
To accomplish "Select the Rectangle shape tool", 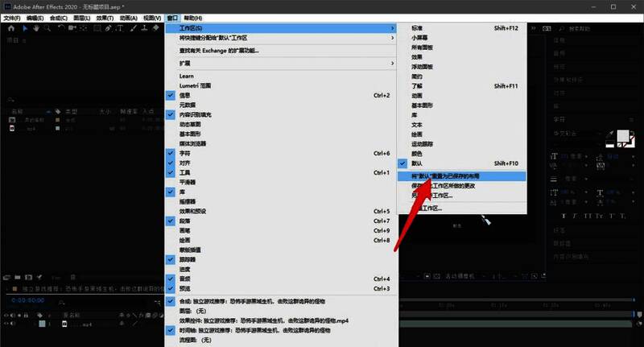I will click(x=97, y=28).
